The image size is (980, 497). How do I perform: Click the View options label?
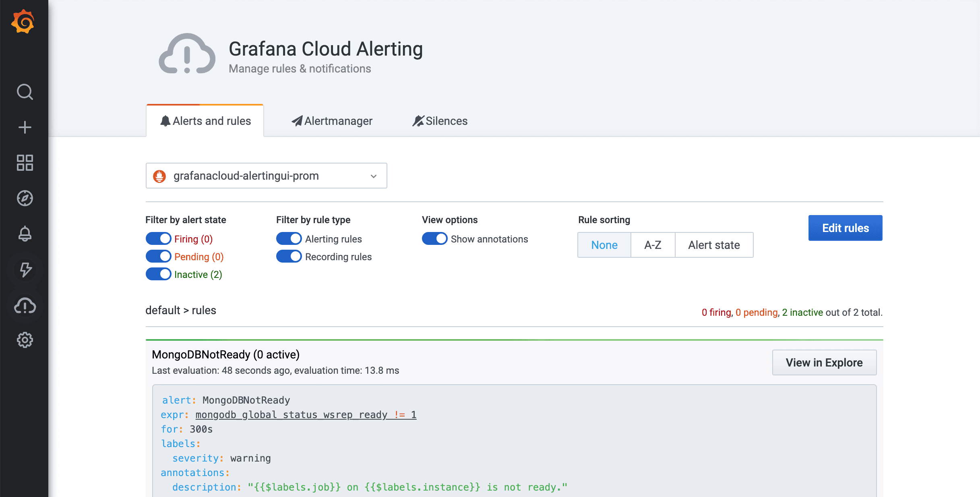(450, 220)
